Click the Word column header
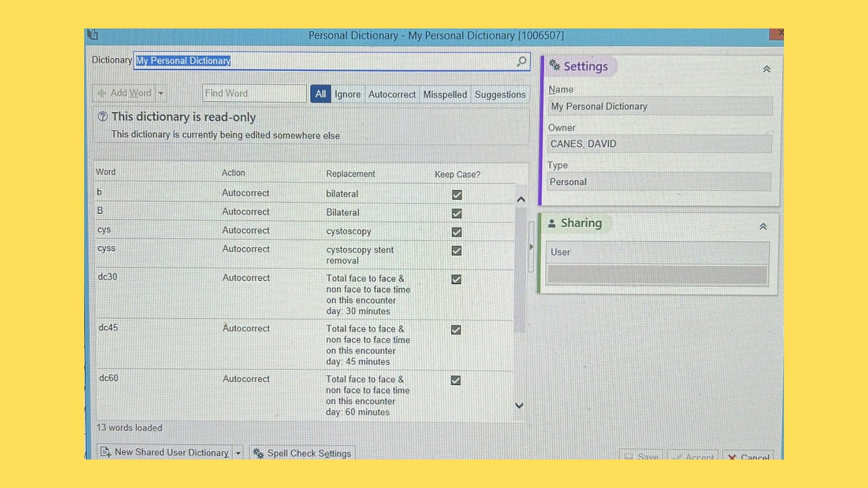This screenshot has height=488, width=868. 106,172
